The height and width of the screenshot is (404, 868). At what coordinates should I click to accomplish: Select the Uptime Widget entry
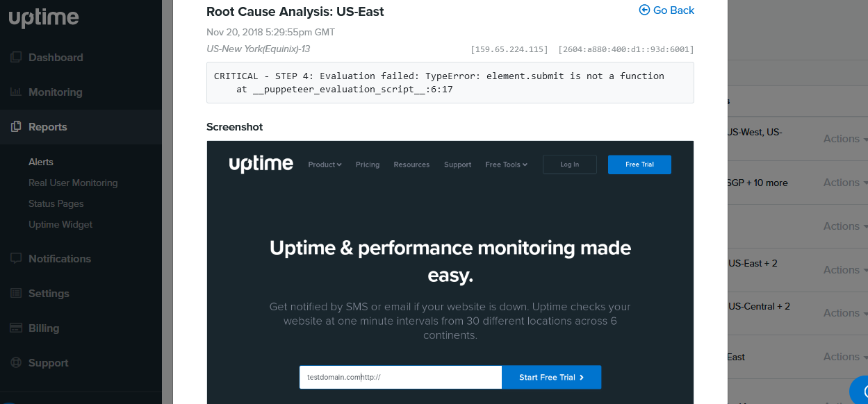pos(60,224)
